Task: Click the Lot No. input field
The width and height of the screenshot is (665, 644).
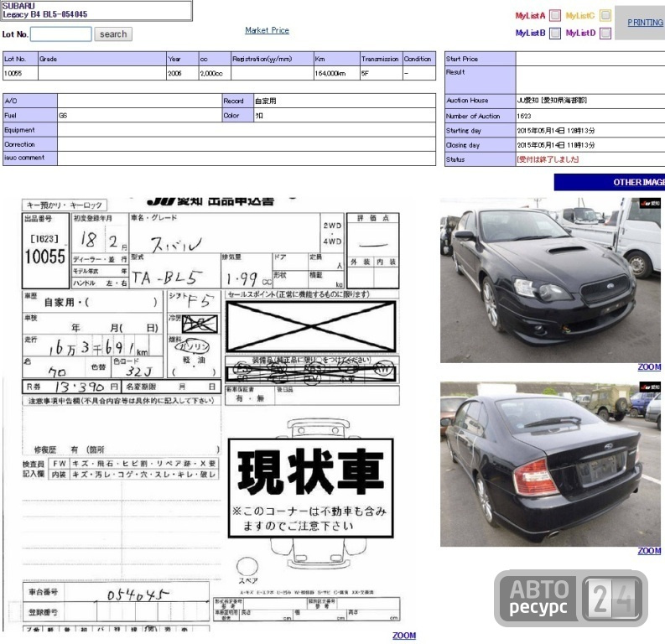Action: pos(61,34)
